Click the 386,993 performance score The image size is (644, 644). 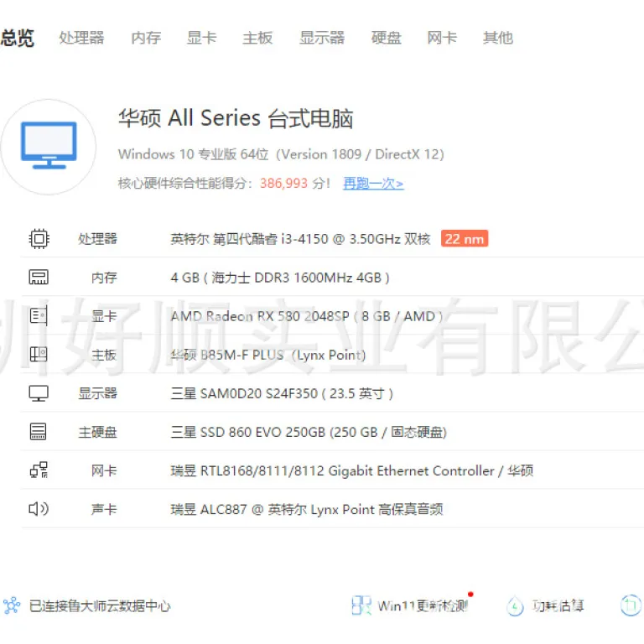pyautogui.click(x=283, y=183)
